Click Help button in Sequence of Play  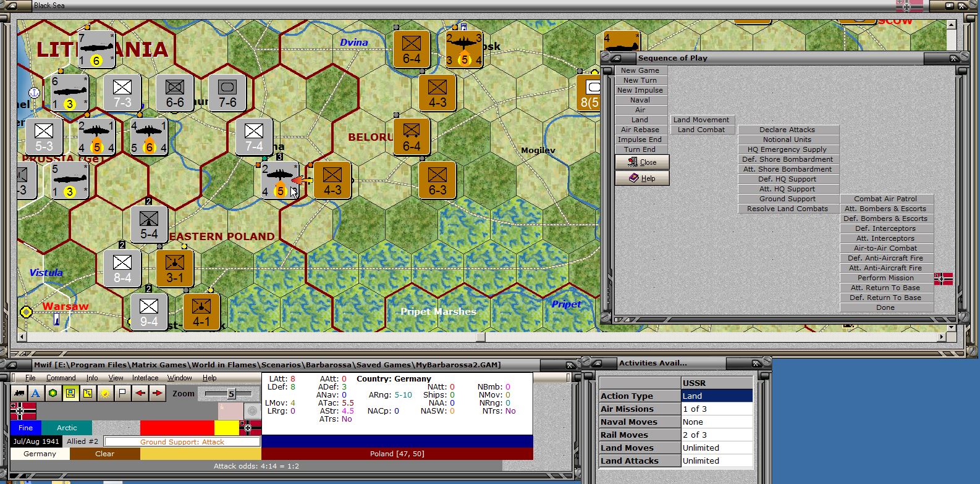641,178
